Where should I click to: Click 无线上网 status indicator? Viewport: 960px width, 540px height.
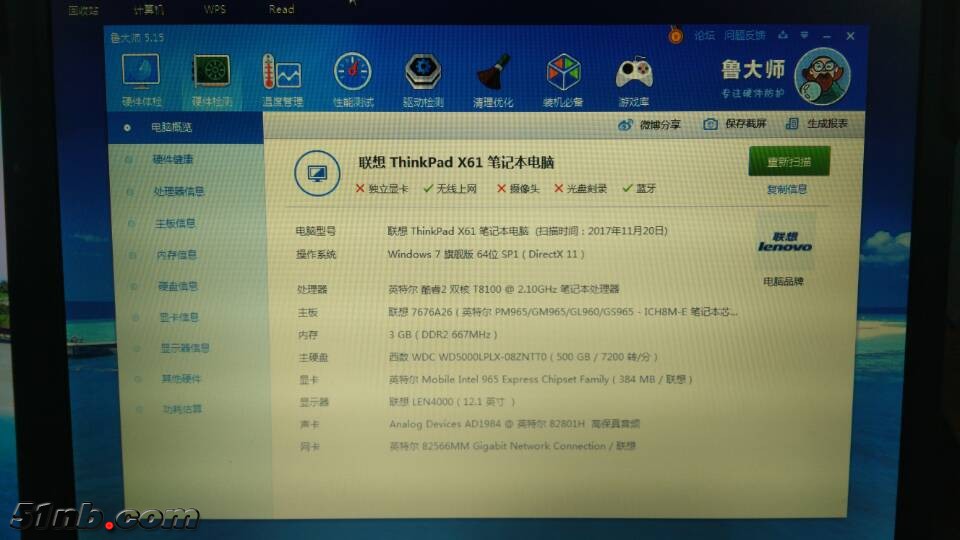(450, 189)
